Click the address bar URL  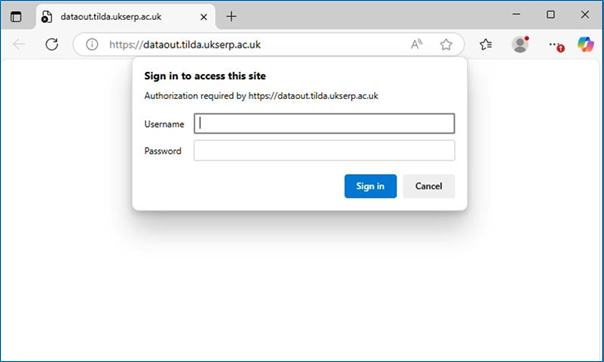[x=185, y=45]
